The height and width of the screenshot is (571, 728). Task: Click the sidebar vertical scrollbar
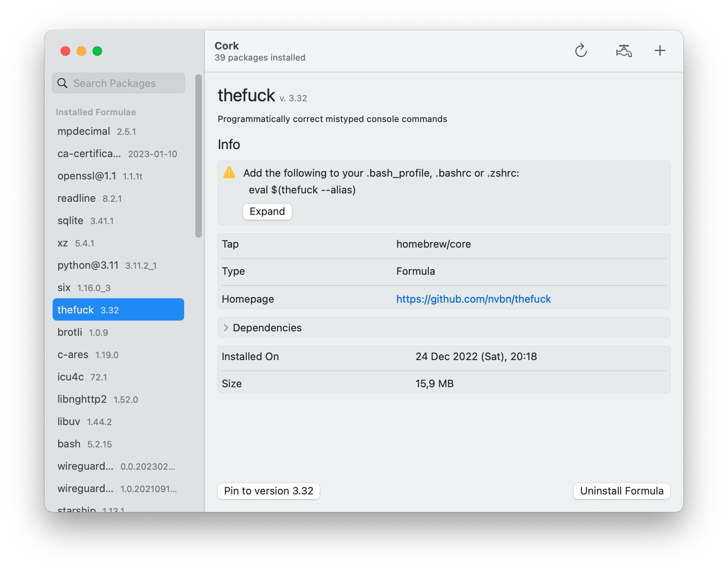pyautogui.click(x=199, y=156)
